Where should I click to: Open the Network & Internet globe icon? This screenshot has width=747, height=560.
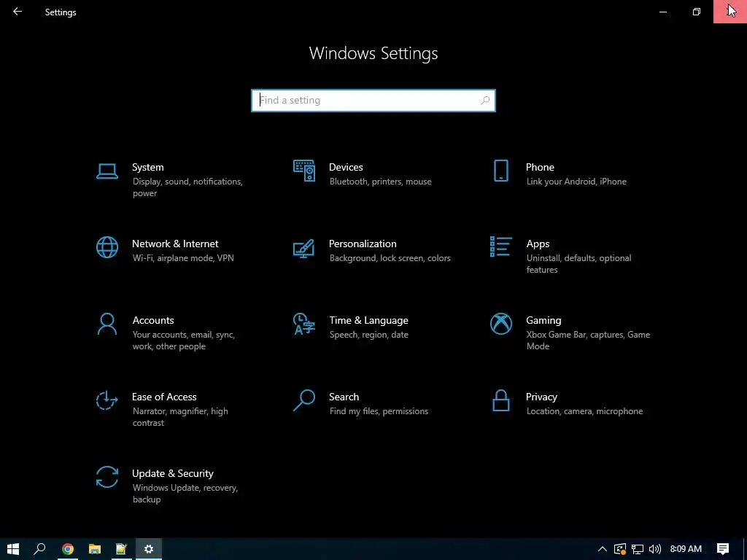pos(107,247)
